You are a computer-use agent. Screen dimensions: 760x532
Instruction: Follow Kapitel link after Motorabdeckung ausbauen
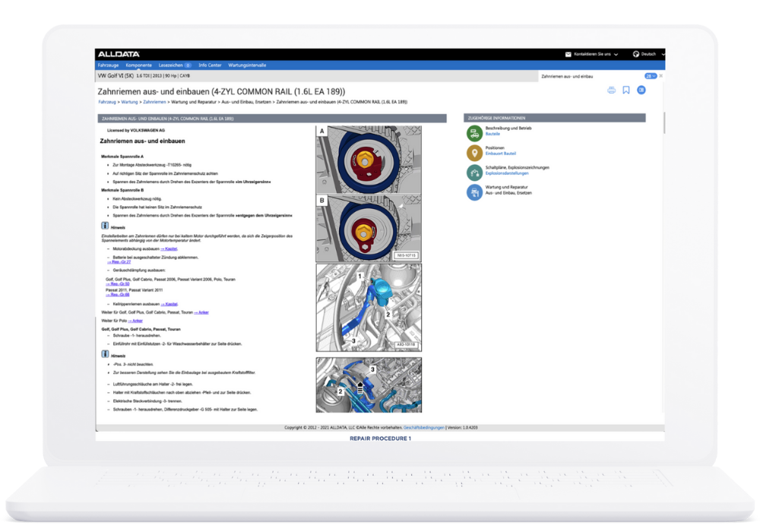(169, 249)
